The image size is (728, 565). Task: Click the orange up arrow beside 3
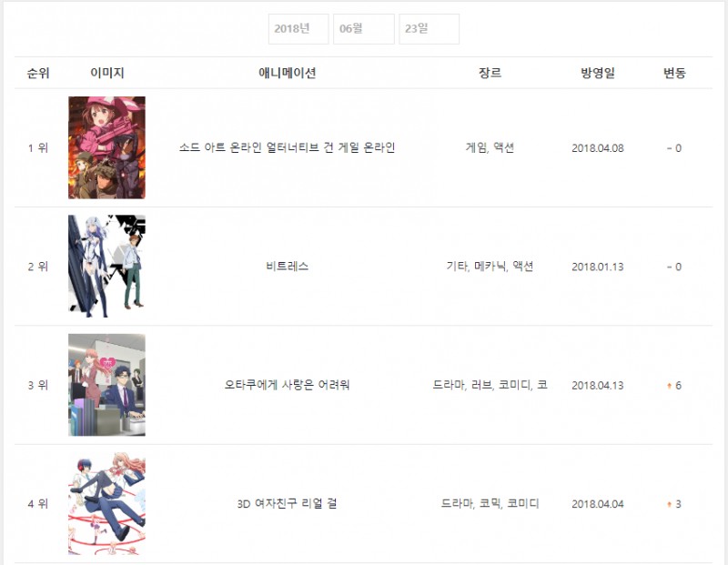pyautogui.click(x=669, y=504)
